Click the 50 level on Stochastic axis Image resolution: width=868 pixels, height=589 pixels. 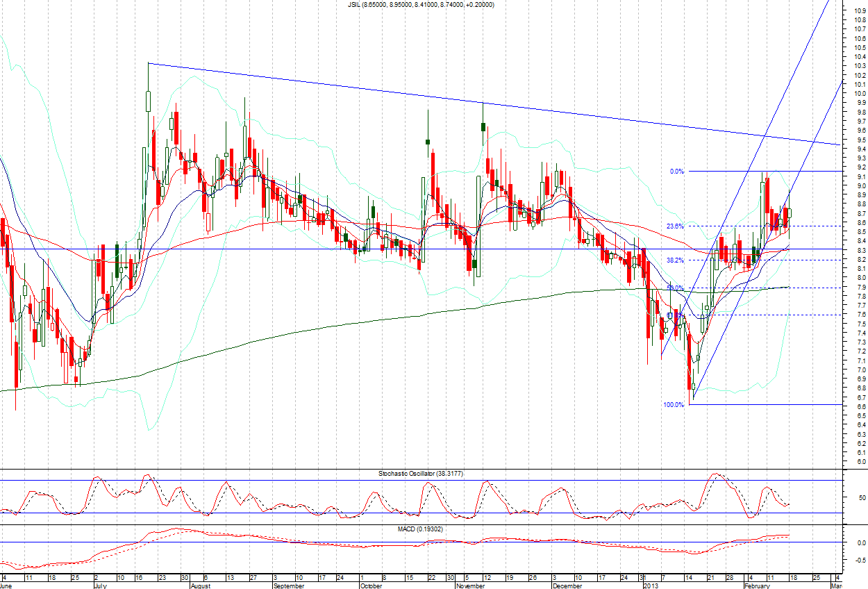point(861,498)
